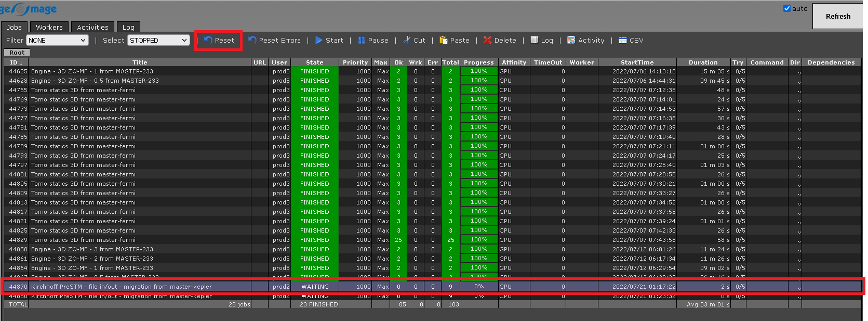868x321 pixels.
Task: Open the Activities tab
Action: point(92,27)
